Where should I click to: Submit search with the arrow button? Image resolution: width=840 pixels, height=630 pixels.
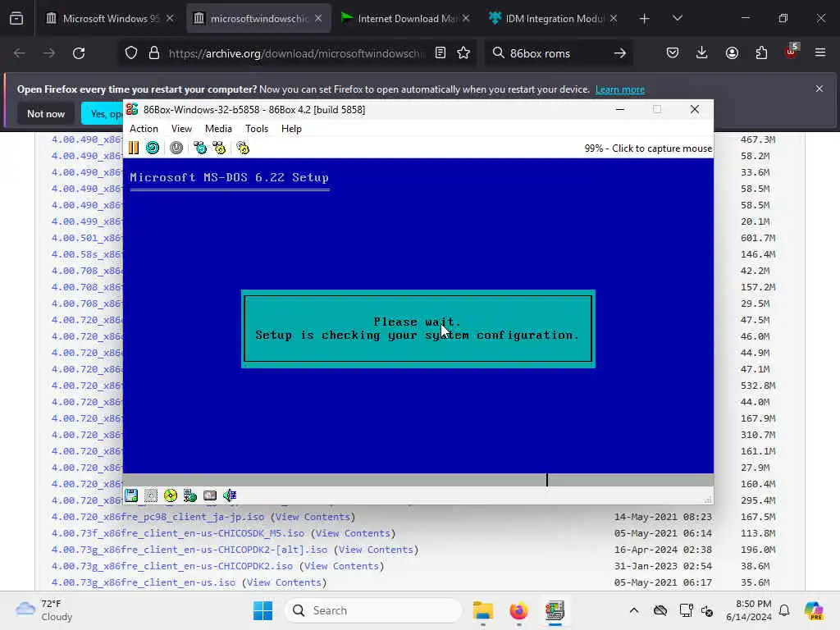tap(620, 53)
